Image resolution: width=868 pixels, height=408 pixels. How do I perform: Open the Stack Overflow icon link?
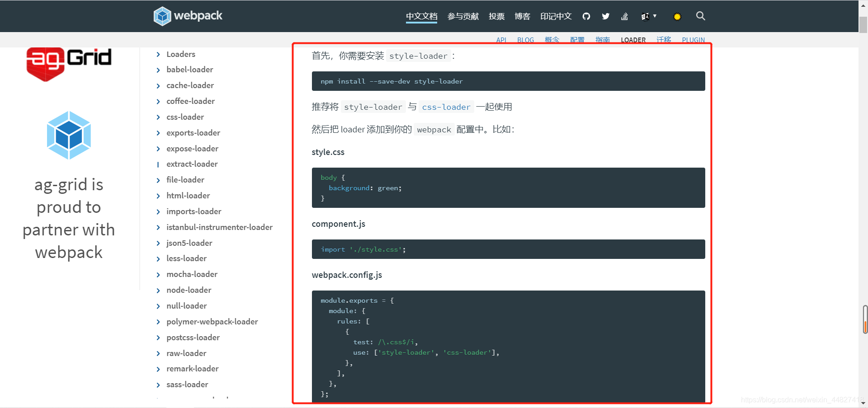coord(625,16)
